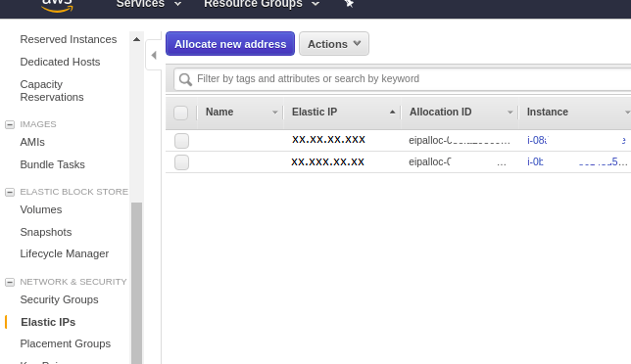This screenshot has width=631, height=364.
Task: Open the Services menu
Action: tap(149, 4)
